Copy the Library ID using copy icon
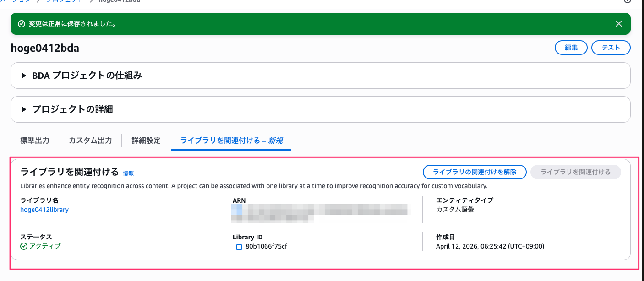 [238, 246]
